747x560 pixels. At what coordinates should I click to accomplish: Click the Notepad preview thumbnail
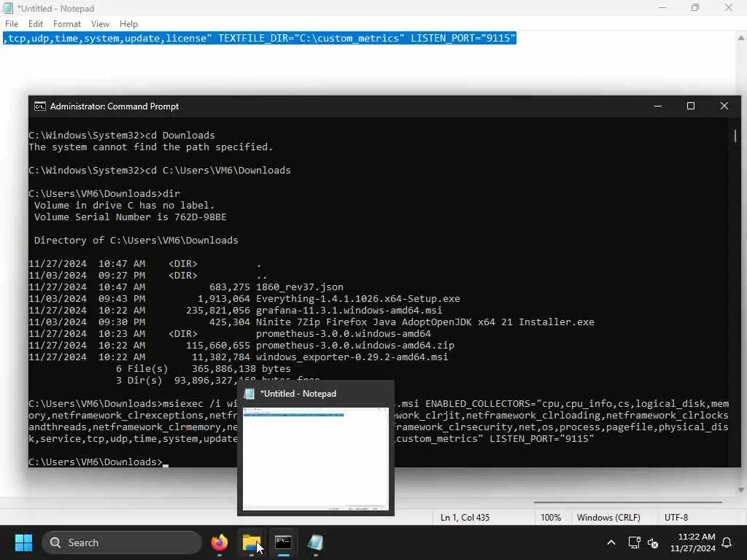pos(315,459)
